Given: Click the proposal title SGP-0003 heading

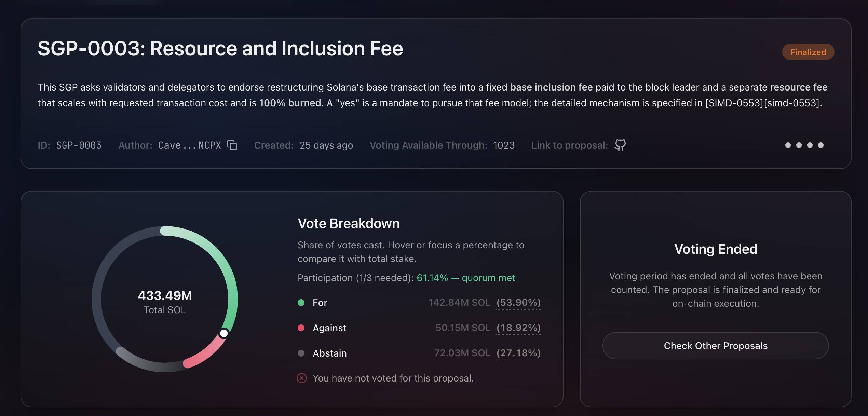Looking at the screenshot, I should 220,48.
